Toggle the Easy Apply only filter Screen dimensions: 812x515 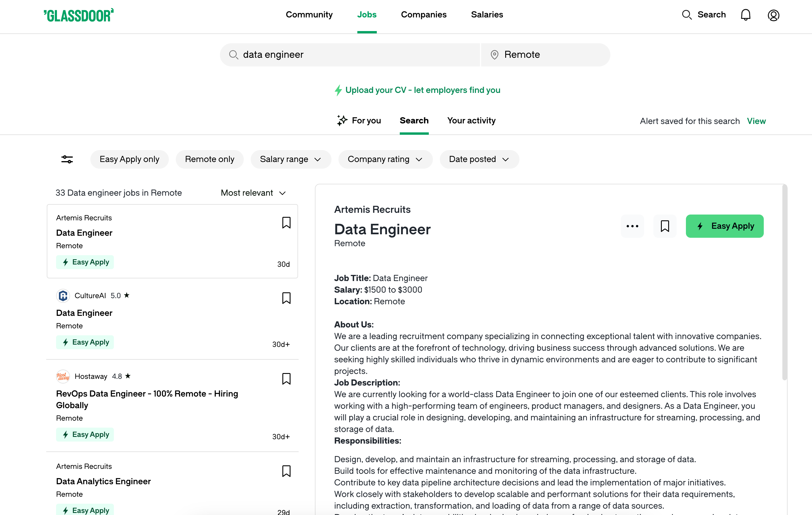[129, 159]
